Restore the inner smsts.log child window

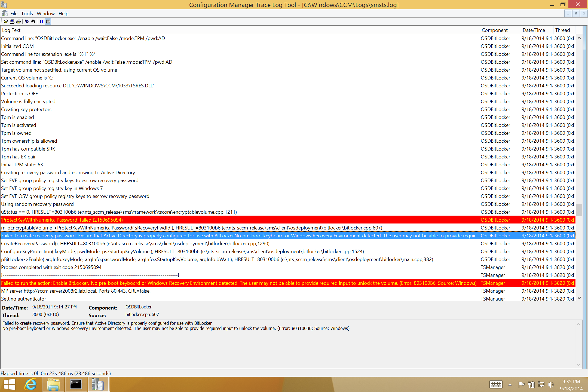576,13
